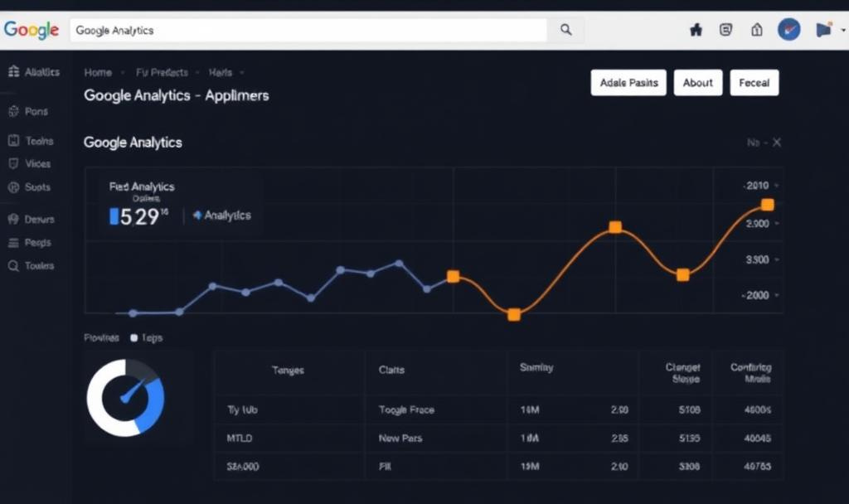Select the MTLD table row cell
This screenshot has width=849, height=504.
[x=240, y=438]
